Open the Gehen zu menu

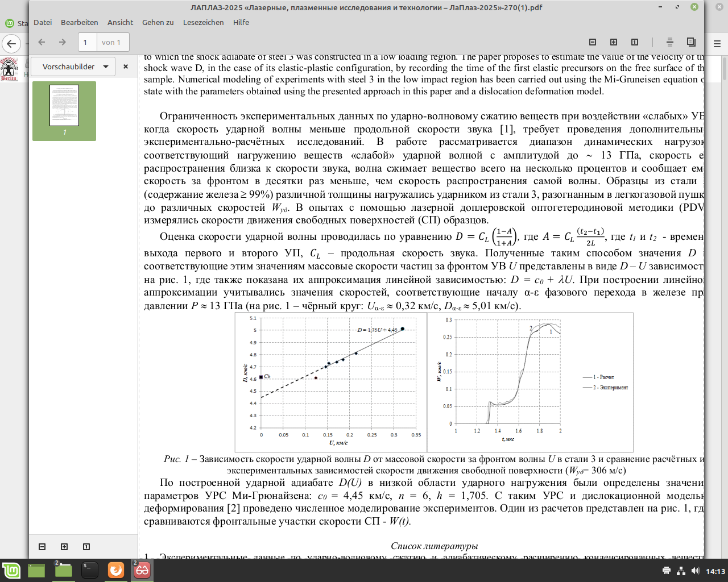158,23
